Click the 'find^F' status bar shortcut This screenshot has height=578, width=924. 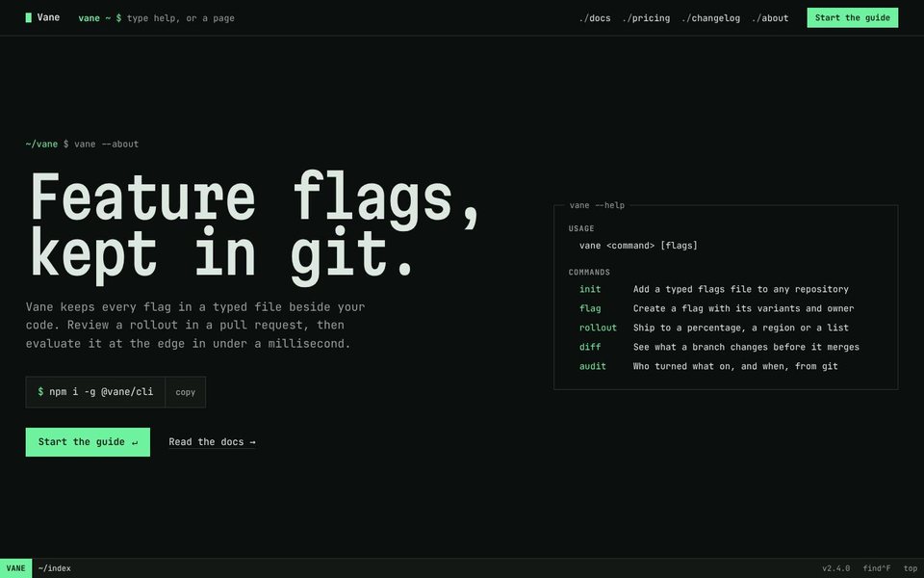[x=877, y=568]
